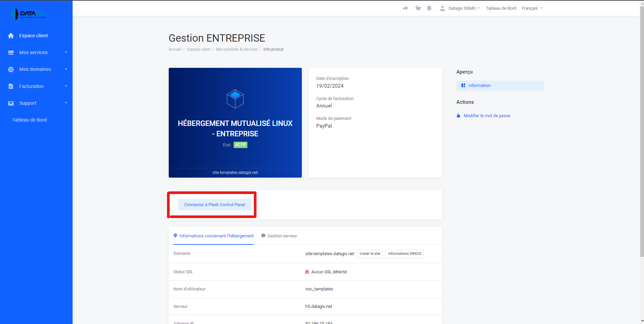Viewport: 644px width, 324px height.
Task: Click Visiter le site button
Action: (x=370, y=254)
